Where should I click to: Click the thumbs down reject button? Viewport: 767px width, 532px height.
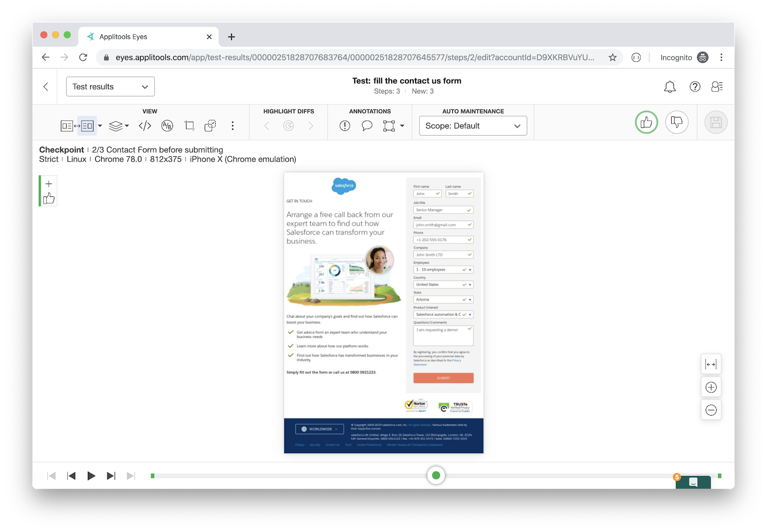pos(676,122)
